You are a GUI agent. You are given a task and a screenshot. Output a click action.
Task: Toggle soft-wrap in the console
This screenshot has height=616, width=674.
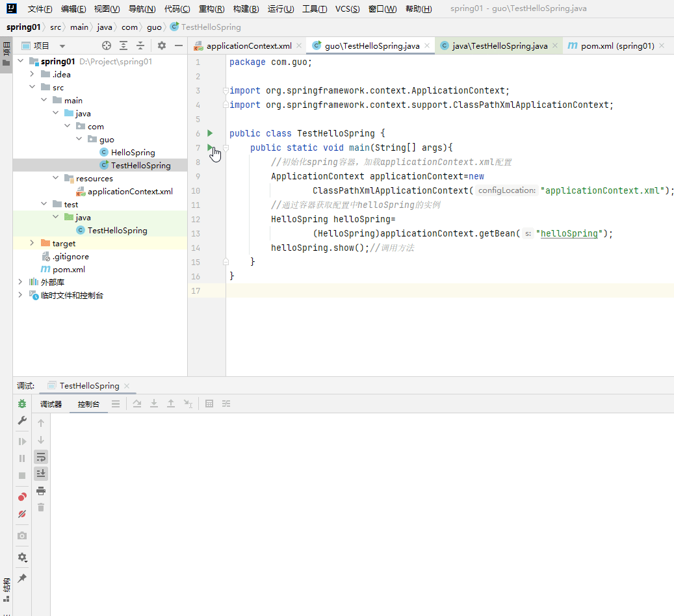(x=41, y=457)
